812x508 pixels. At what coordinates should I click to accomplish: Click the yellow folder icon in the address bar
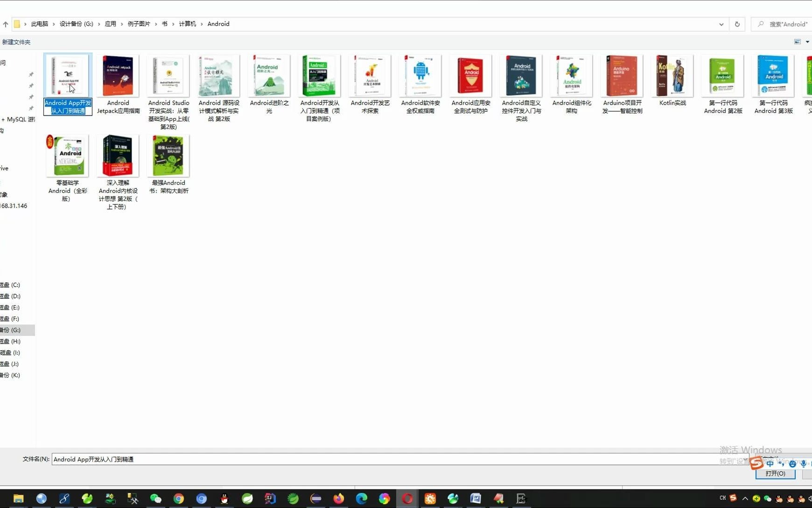tap(17, 24)
